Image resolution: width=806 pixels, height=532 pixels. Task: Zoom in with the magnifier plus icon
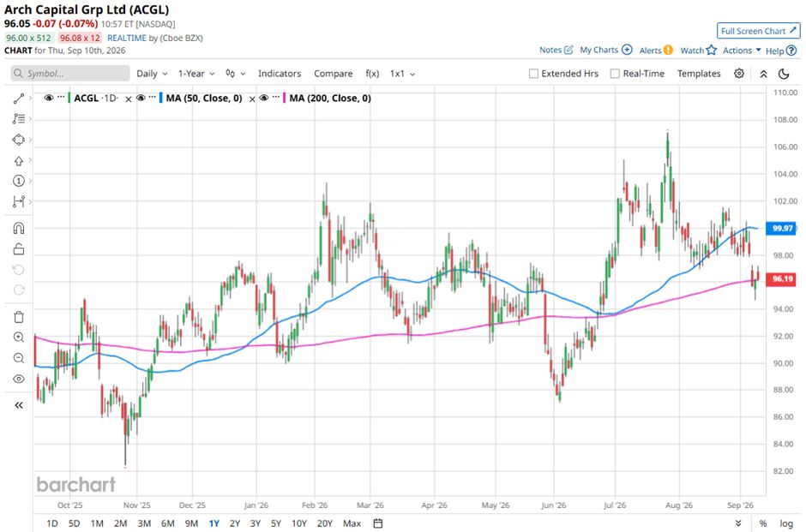pos(19,338)
